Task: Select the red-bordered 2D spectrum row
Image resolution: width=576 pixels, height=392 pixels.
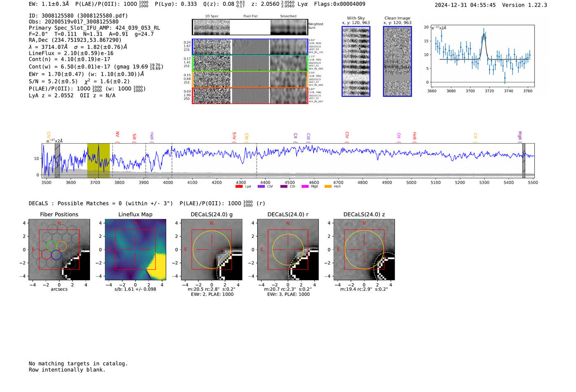Action: (250, 95)
